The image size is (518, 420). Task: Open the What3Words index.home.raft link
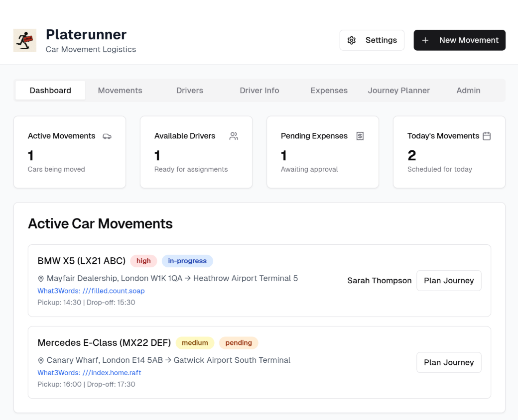(90, 373)
